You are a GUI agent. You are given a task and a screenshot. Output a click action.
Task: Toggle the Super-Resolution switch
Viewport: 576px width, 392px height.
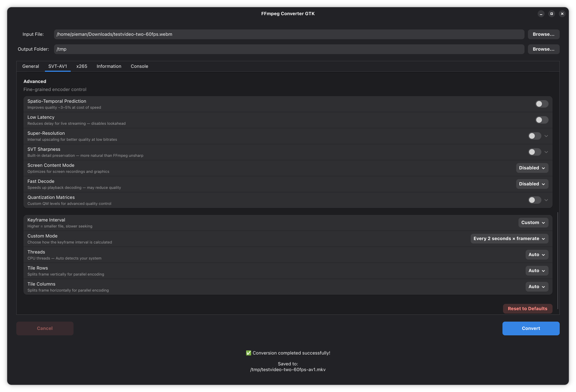[534, 136]
